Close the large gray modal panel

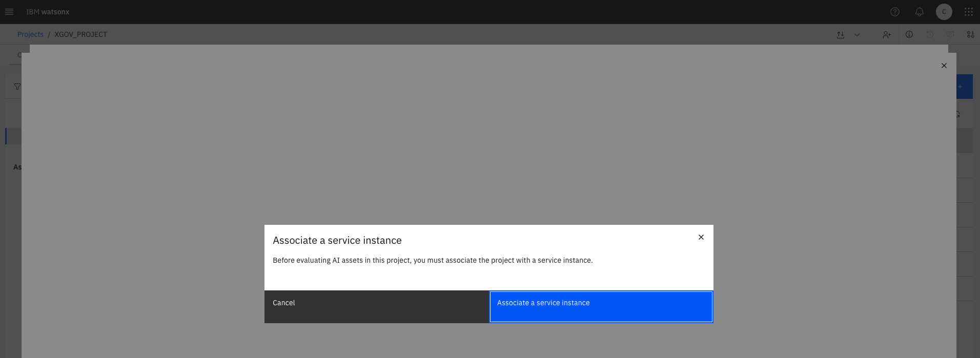pos(944,66)
